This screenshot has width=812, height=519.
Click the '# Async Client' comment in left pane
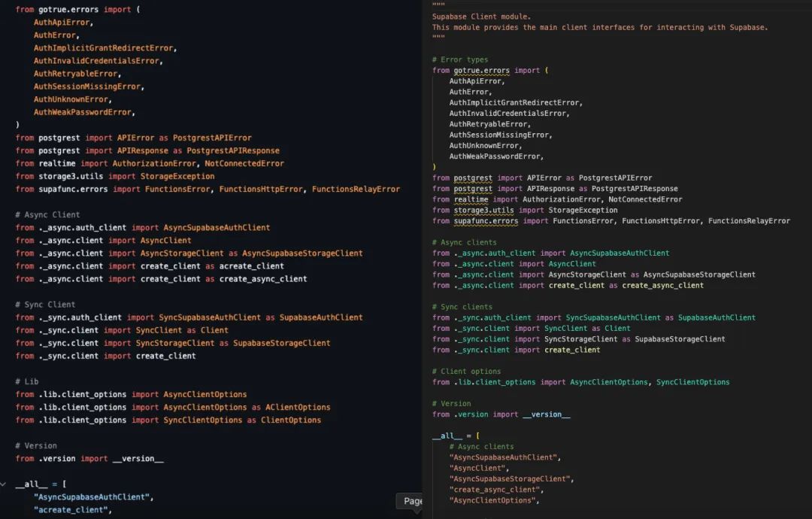[x=47, y=215]
